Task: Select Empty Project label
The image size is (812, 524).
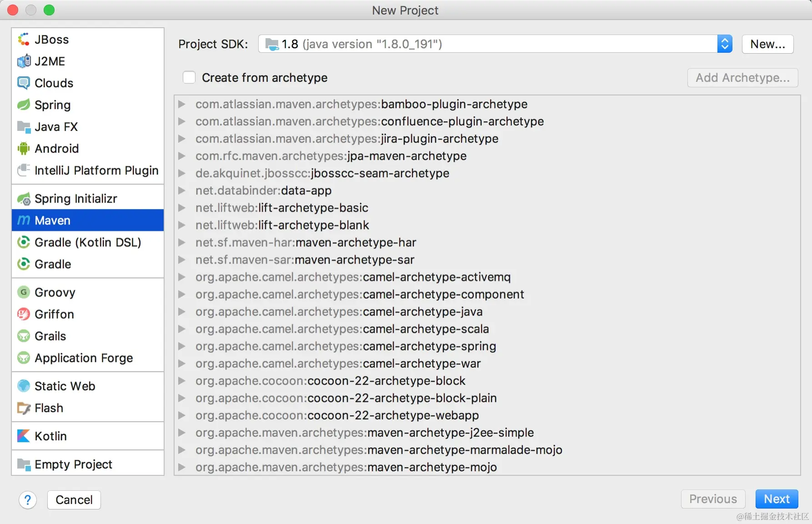Action: pyautogui.click(x=73, y=464)
